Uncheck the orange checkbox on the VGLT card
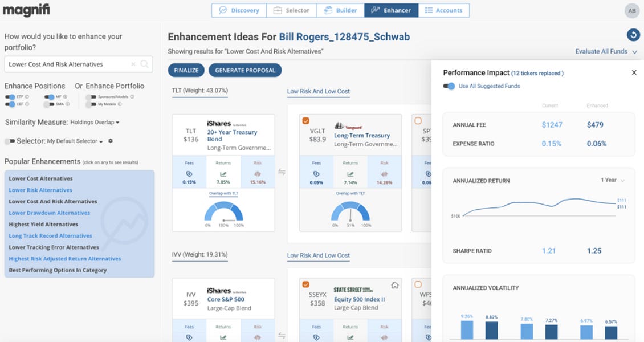644x342 pixels. coord(305,121)
